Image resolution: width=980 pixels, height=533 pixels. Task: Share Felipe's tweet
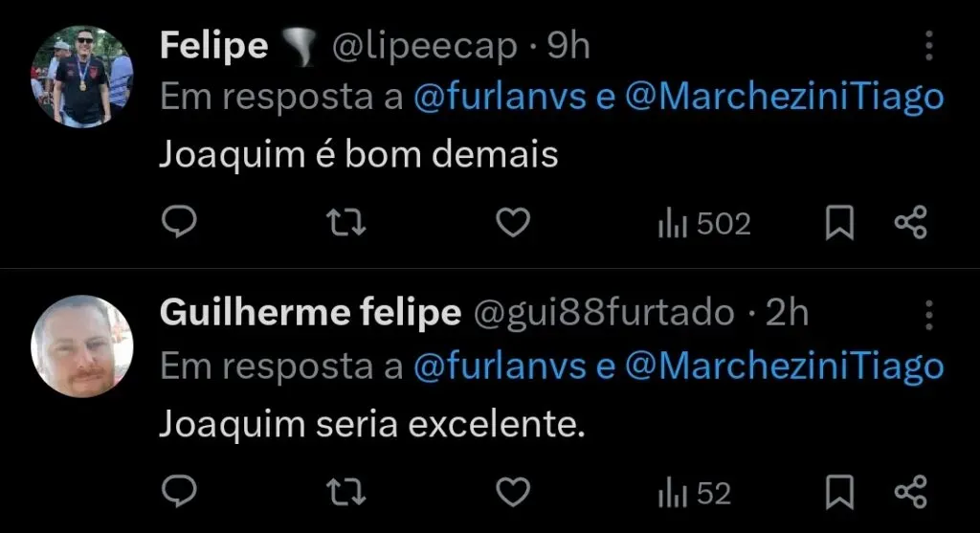click(x=910, y=223)
